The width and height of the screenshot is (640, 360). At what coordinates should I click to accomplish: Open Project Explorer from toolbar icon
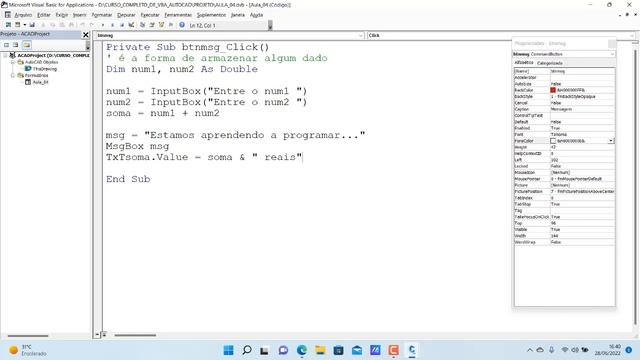coord(142,25)
